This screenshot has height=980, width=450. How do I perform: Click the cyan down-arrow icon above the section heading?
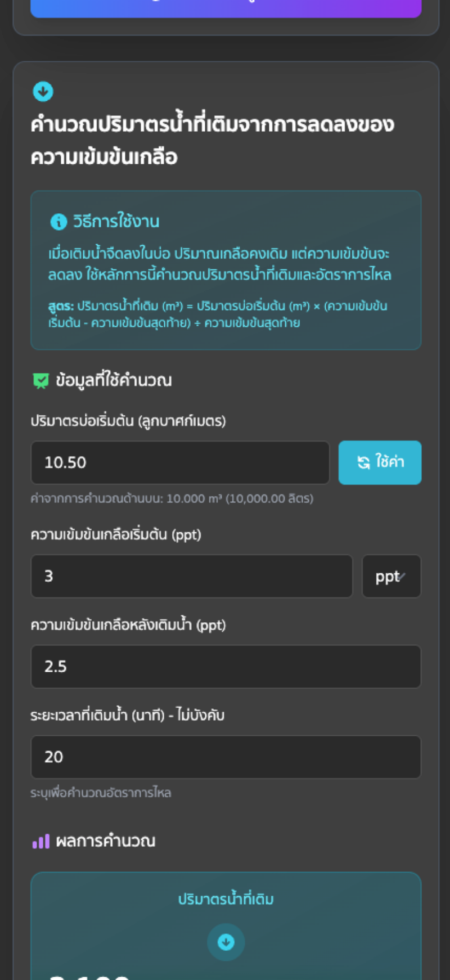43,91
